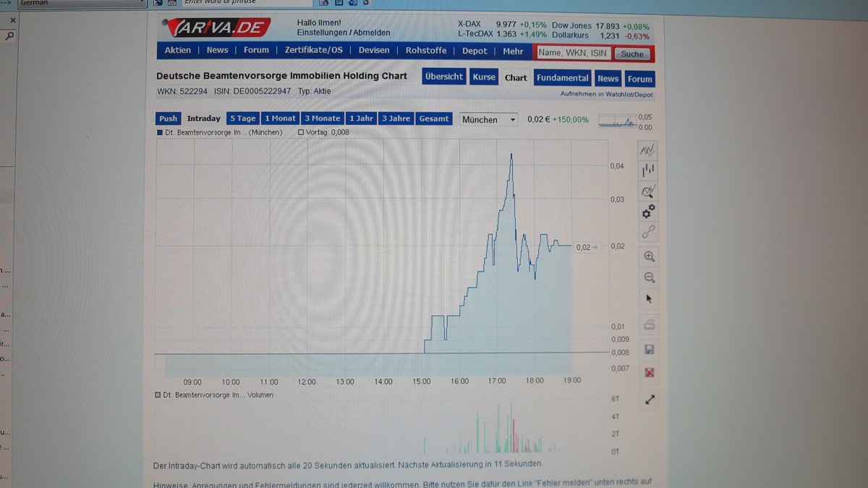Zoom out with the minus magnifier
The image size is (868, 488).
pos(649,277)
